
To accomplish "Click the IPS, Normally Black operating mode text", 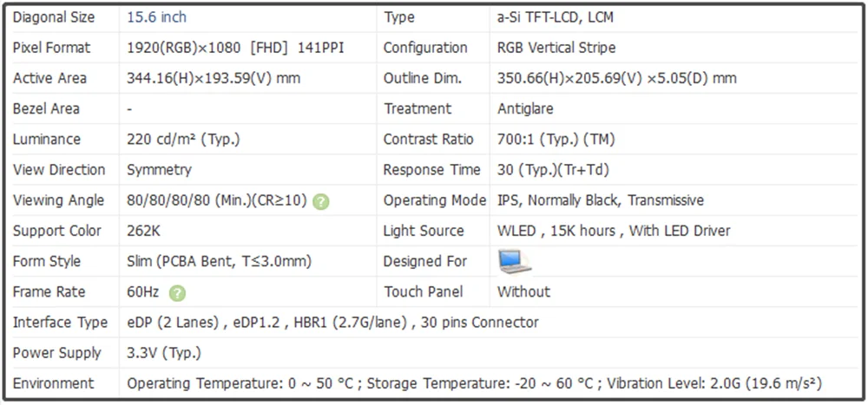I will [x=600, y=200].
